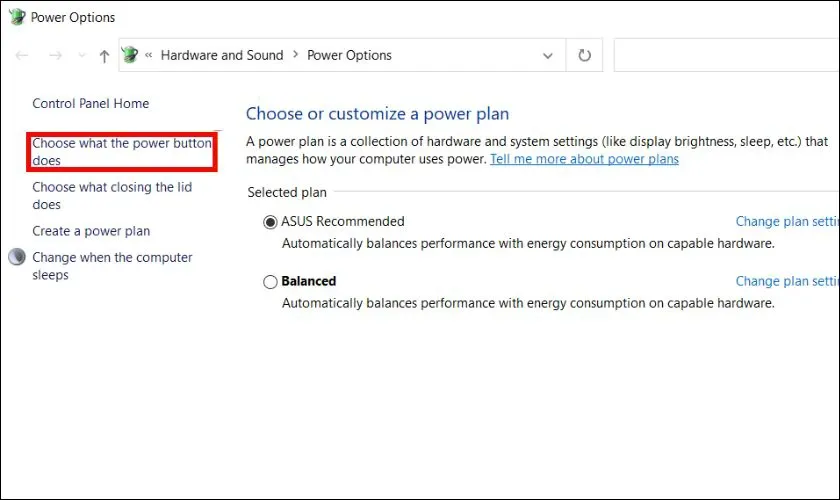This screenshot has width=840, height=500.
Task: Open Create a power plan
Action: 91,231
